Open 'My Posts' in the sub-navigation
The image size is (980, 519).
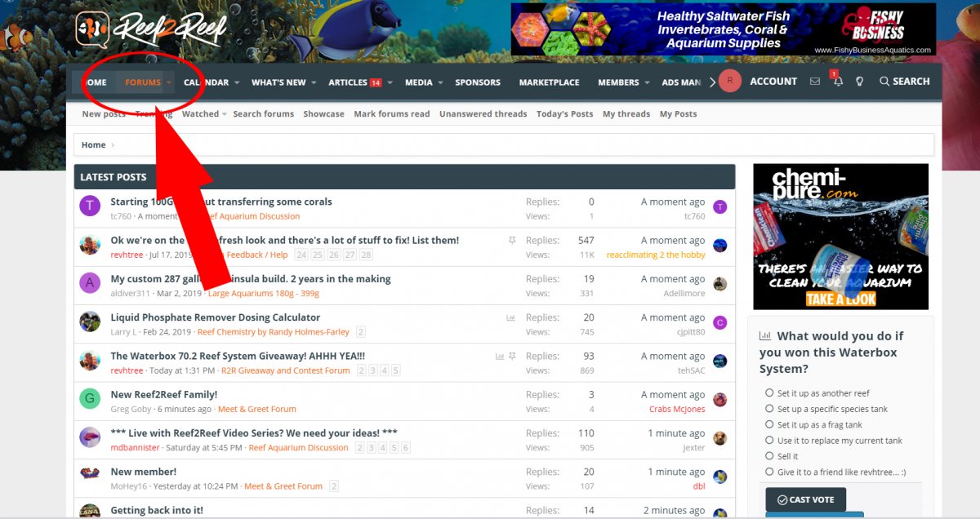(x=679, y=114)
